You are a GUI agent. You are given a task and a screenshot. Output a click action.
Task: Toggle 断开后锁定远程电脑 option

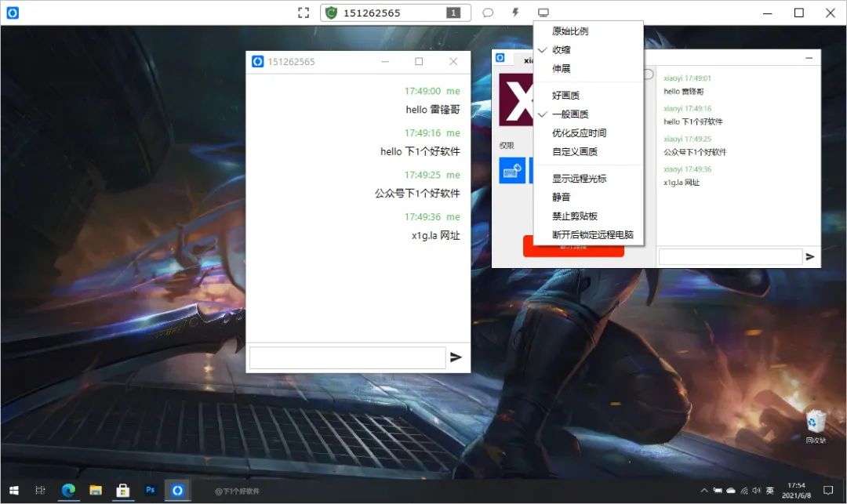click(588, 234)
